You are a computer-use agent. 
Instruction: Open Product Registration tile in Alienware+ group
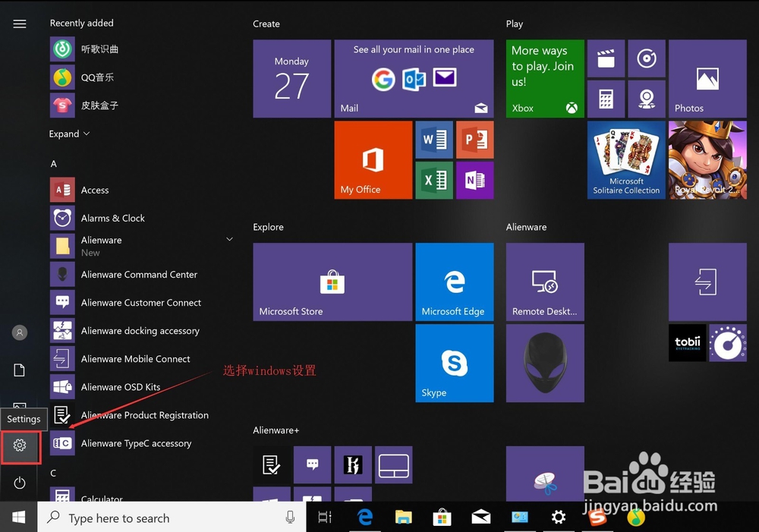coord(272,464)
